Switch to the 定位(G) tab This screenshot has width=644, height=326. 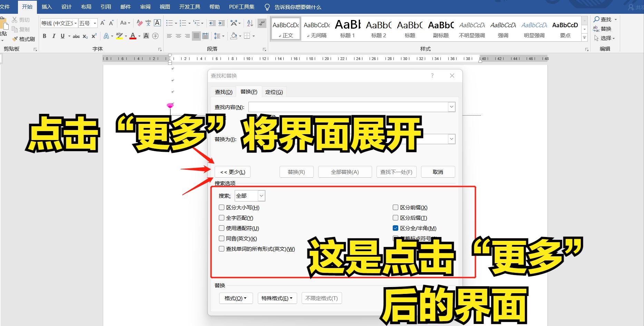tap(274, 92)
